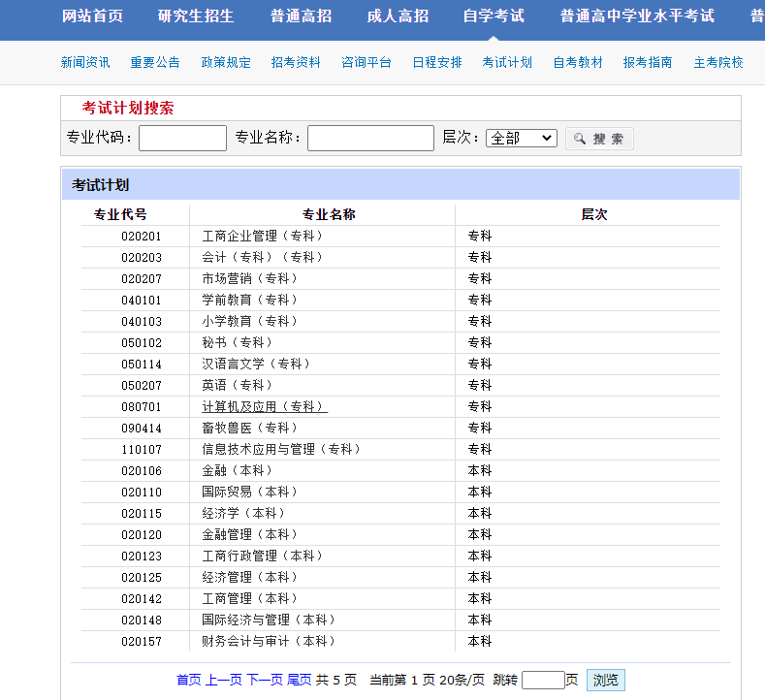Go to 招考资料 sub-menu link
The image size is (765, 700).
pyautogui.click(x=296, y=62)
